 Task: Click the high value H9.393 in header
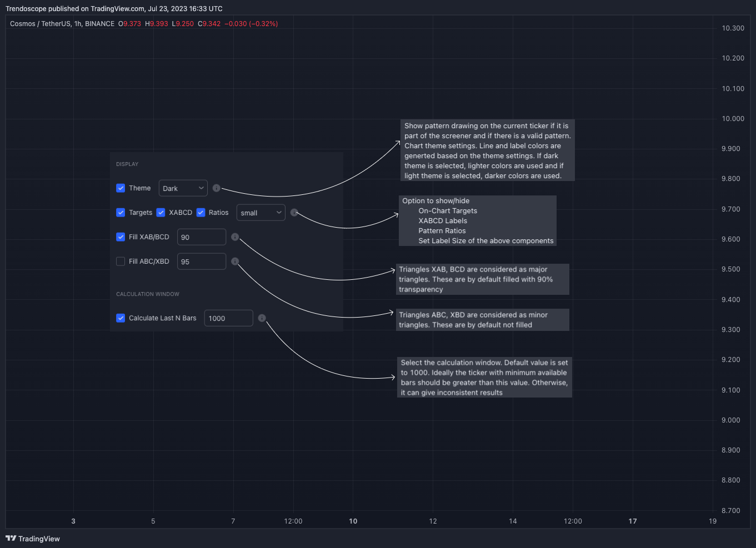[157, 24]
